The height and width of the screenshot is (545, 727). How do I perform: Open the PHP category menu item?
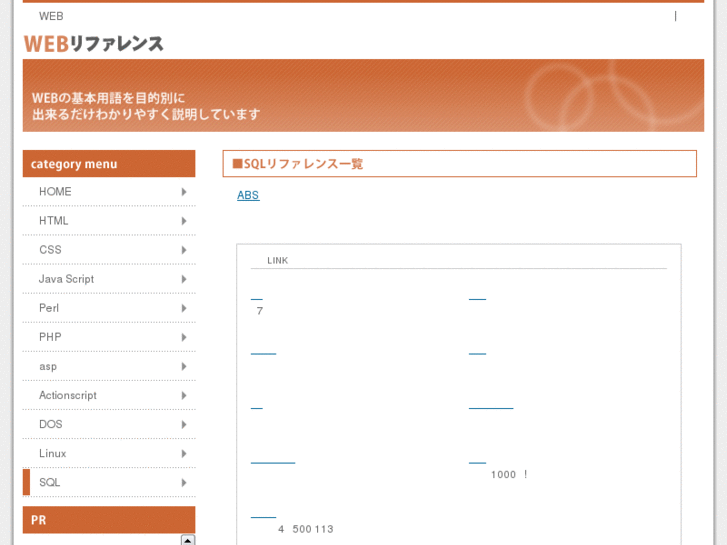click(x=109, y=337)
